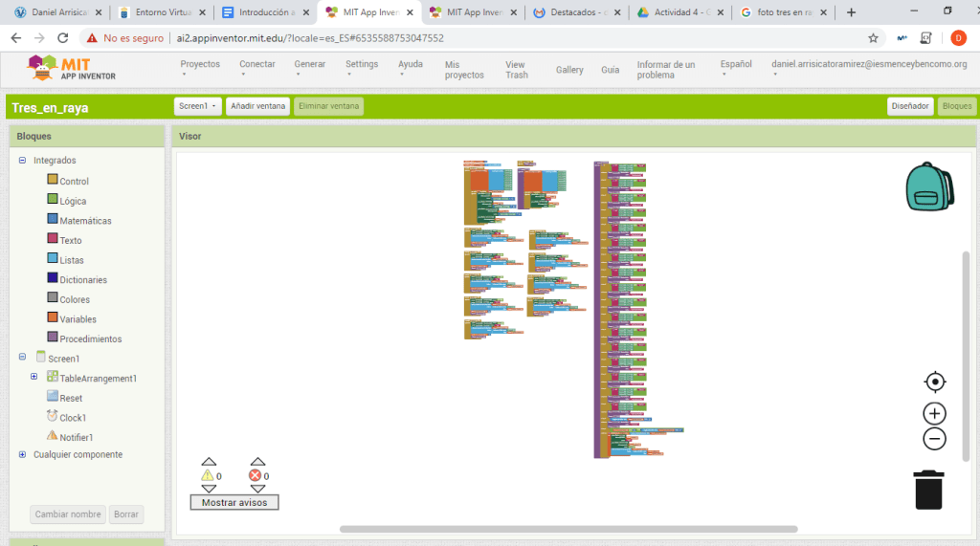Click the workspace horizontal scrollbar

click(x=568, y=529)
